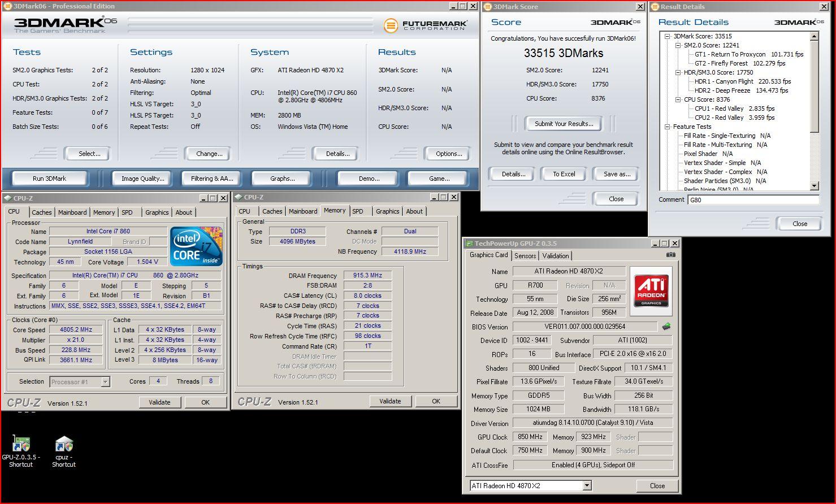Switch to Mainboard tab in left CPU-Z
This screenshot has width=836, height=504.
click(72, 212)
